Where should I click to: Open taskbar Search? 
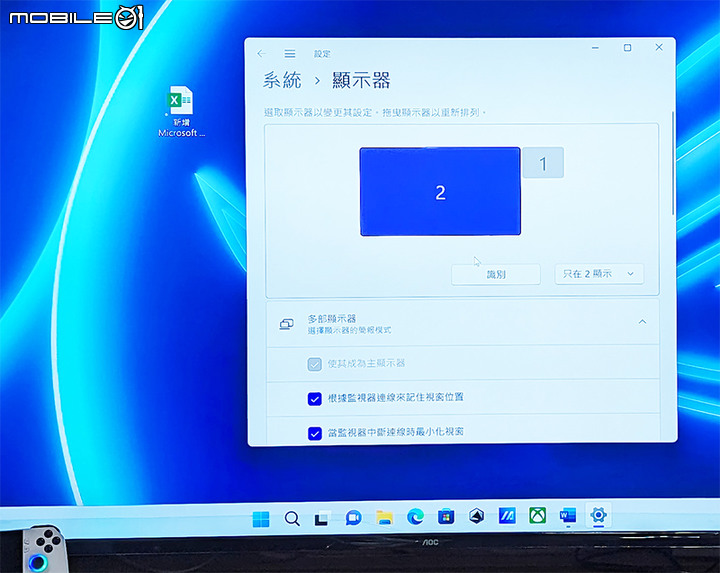click(292, 519)
